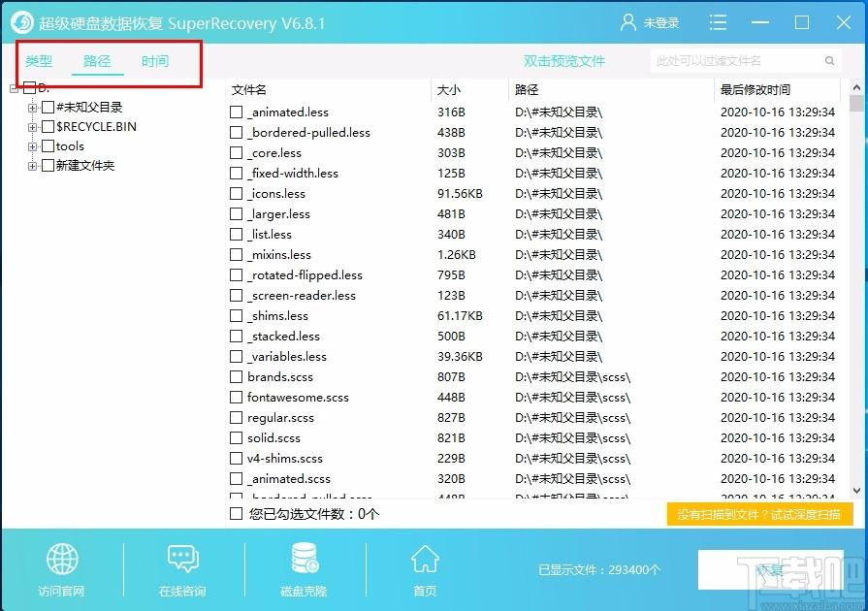Select the solid.scss file name
The image size is (868, 611).
click(274, 438)
